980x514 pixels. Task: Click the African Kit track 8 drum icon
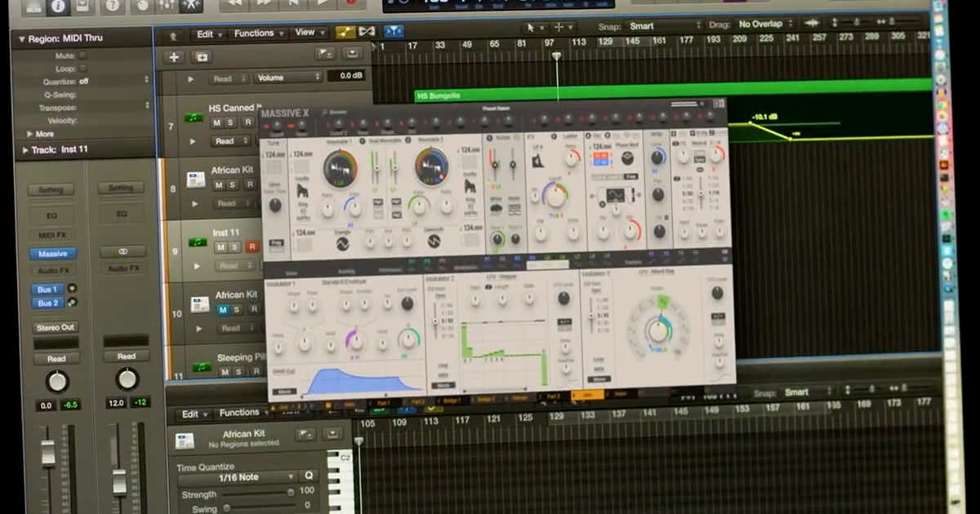pyautogui.click(x=196, y=179)
